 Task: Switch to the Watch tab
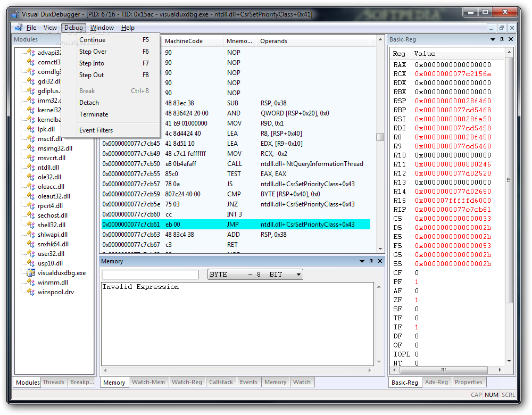[302, 382]
